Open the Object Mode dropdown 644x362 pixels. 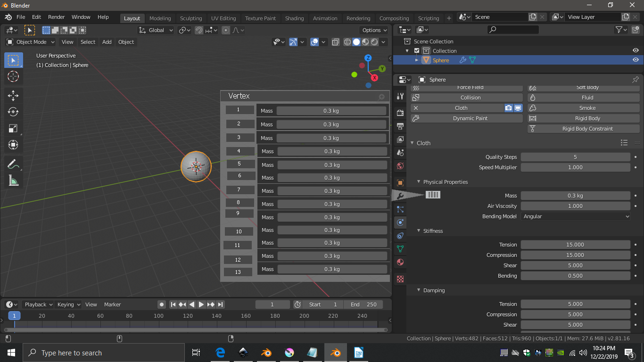click(x=31, y=42)
